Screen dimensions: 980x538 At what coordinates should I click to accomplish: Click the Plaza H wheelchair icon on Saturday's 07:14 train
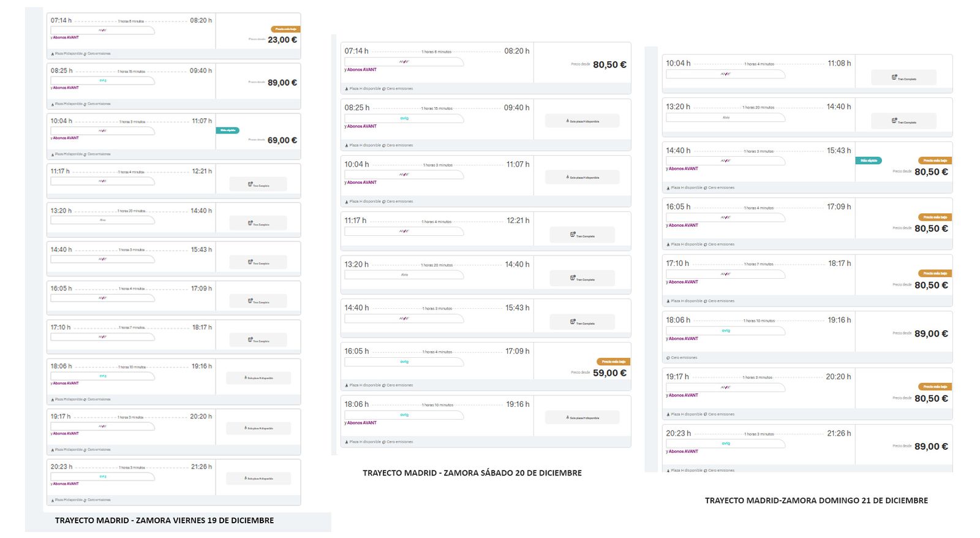pos(346,89)
